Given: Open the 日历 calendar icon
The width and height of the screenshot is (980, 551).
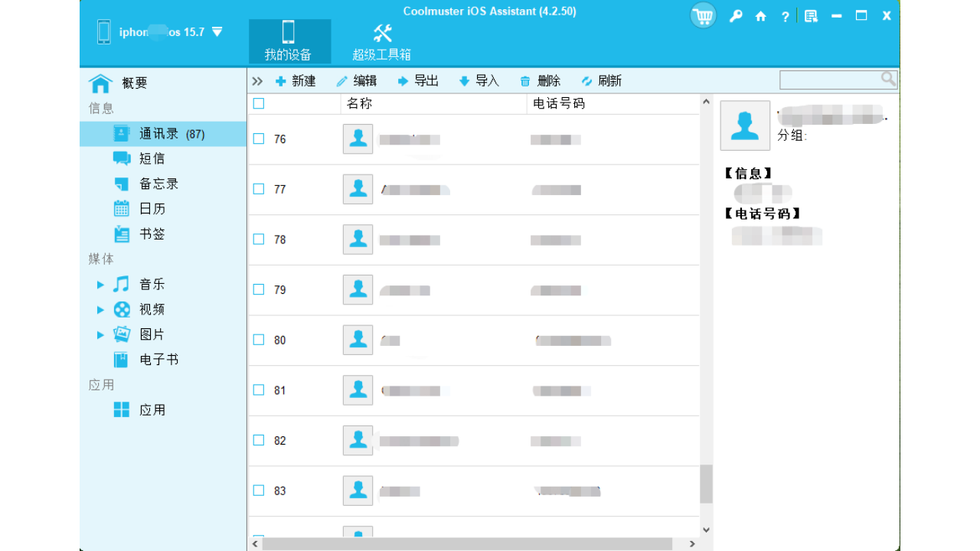Looking at the screenshot, I should click(x=122, y=208).
